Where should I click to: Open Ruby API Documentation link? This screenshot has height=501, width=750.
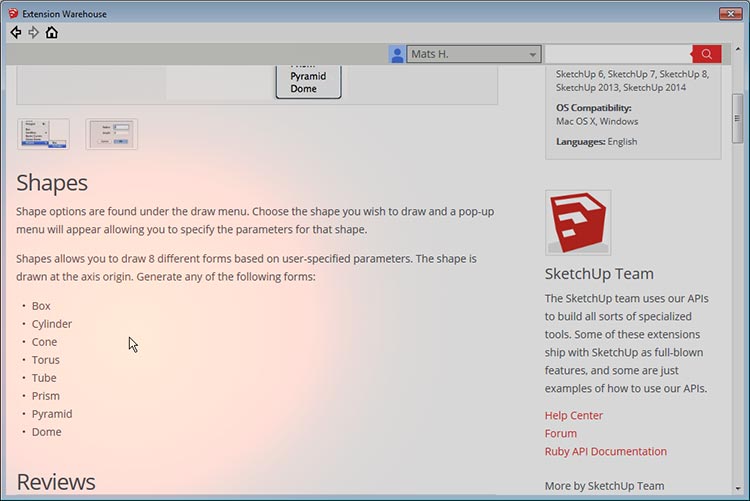tap(606, 451)
